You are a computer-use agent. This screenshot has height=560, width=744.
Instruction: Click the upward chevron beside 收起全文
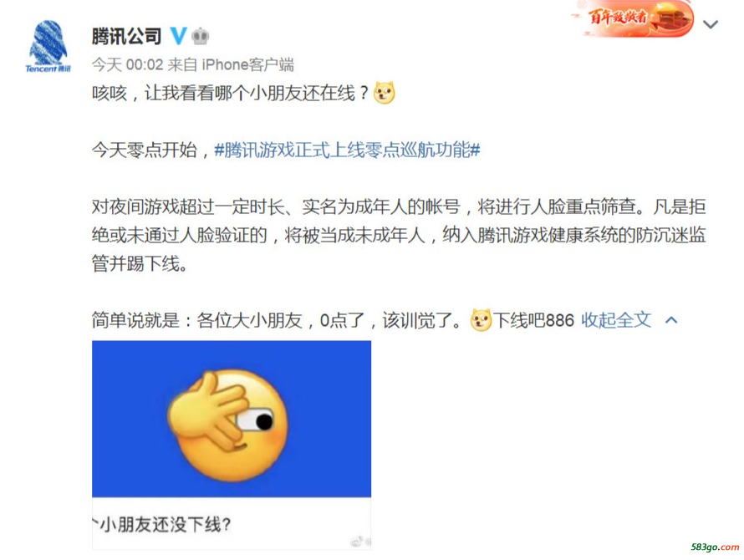[x=671, y=320]
